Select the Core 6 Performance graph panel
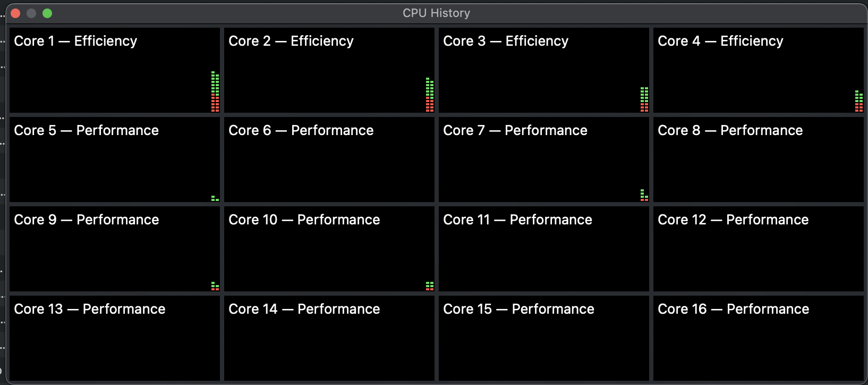This screenshot has height=385, width=868. click(x=329, y=160)
